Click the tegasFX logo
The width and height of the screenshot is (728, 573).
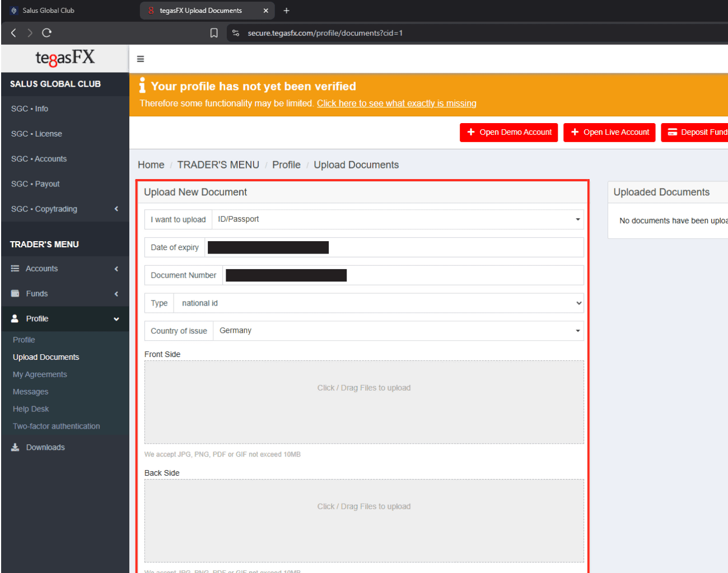[x=65, y=58]
